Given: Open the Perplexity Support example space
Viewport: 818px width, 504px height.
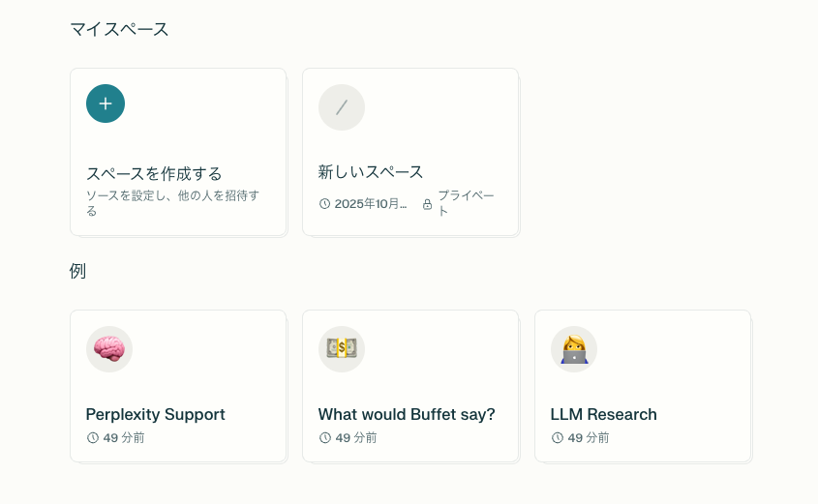Looking at the screenshot, I should pyautogui.click(x=155, y=415).
